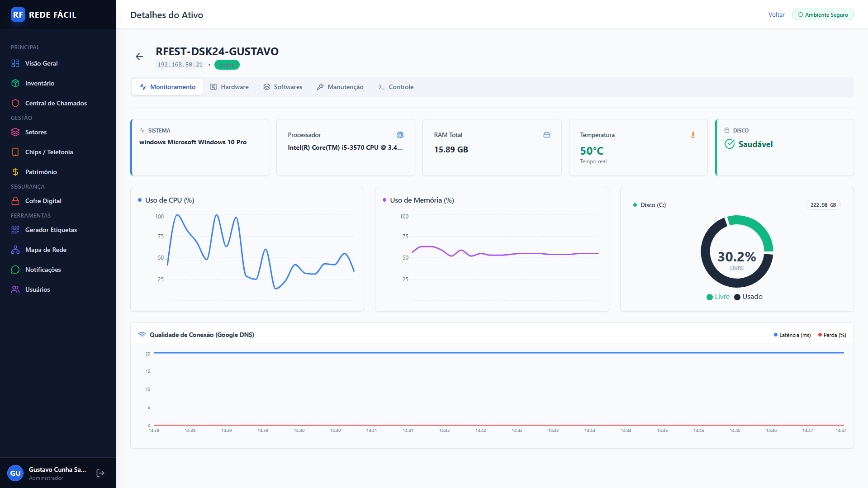Viewport: 868px width, 488px height.
Task: Click the Voltar link at top right
Action: [x=776, y=14]
